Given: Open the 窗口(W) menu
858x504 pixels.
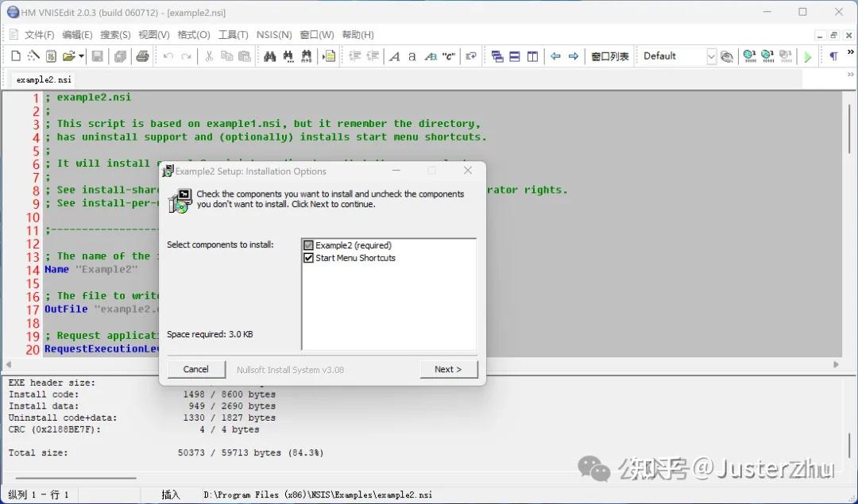Looking at the screenshot, I should click(317, 34).
